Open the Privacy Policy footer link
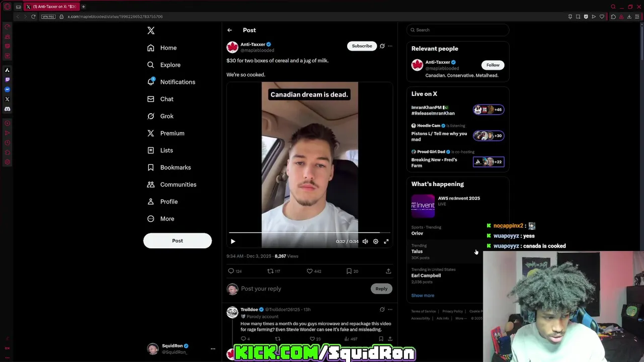 click(452, 311)
